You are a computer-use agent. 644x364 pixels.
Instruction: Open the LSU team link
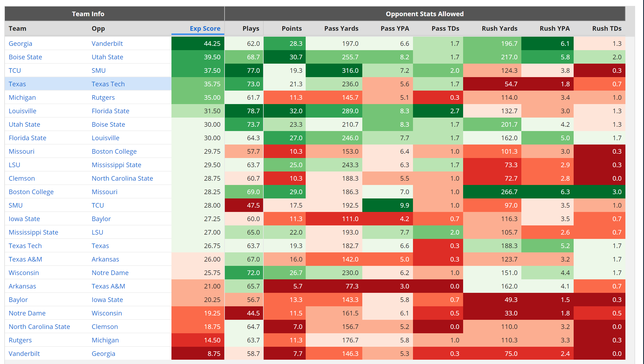14,165
